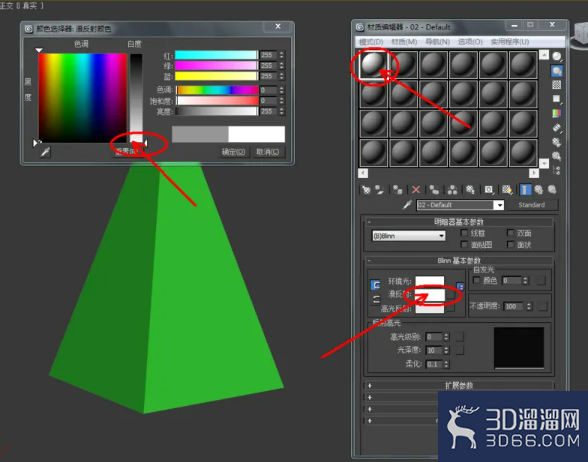The height and width of the screenshot is (462, 588).
Task: Enable the 双面 two-sided checkbox
Action: [x=510, y=233]
